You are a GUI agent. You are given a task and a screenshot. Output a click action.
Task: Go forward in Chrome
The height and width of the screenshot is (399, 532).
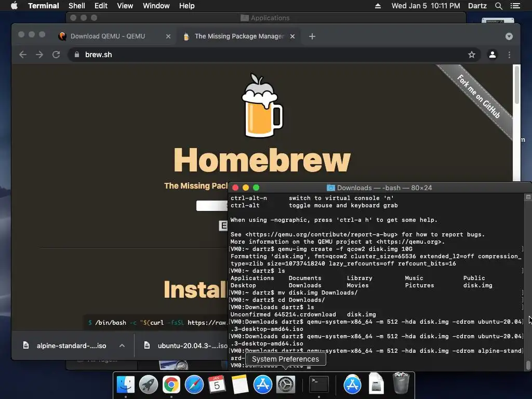click(39, 55)
